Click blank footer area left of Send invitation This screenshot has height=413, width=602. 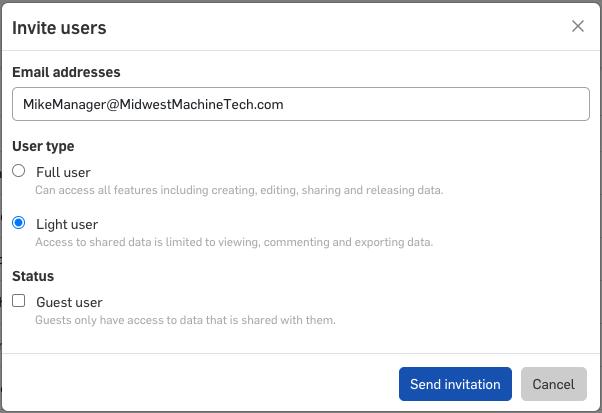[x=200, y=384]
